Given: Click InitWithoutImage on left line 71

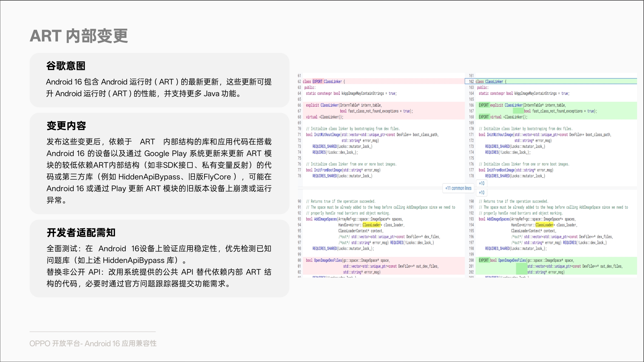Looking at the screenshot, I should pos(327,135).
